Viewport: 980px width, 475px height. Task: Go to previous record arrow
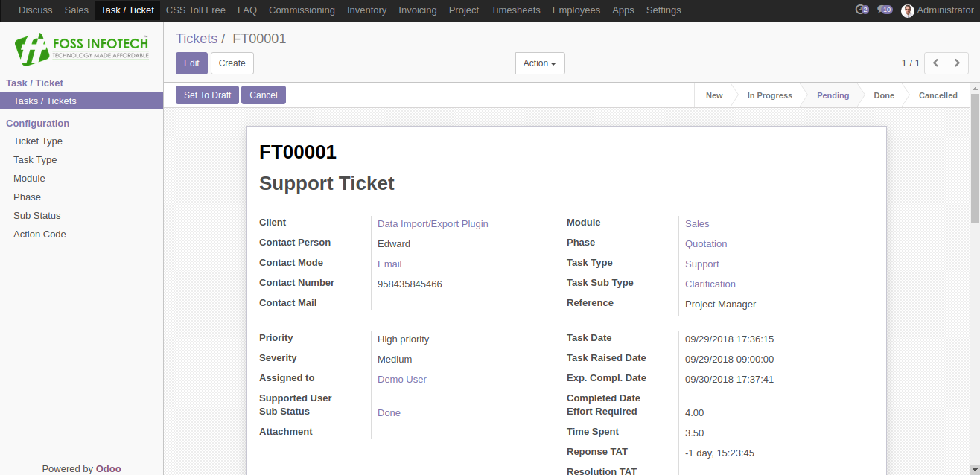(x=935, y=63)
